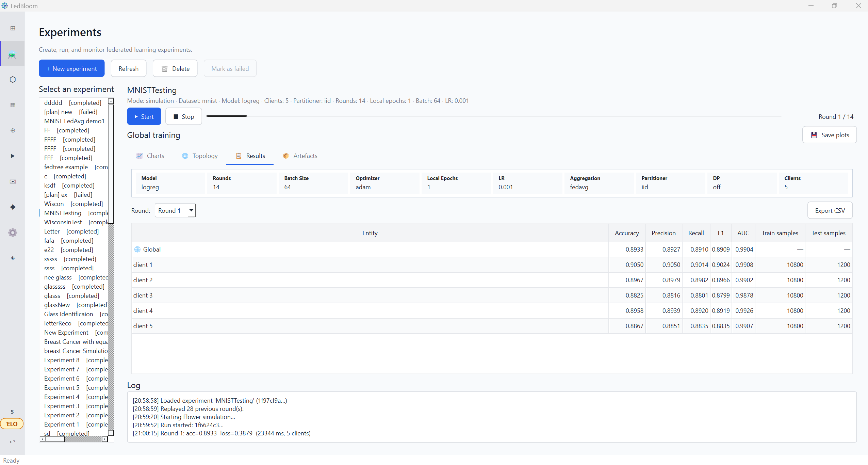Click the round progress bar

[494, 116]
